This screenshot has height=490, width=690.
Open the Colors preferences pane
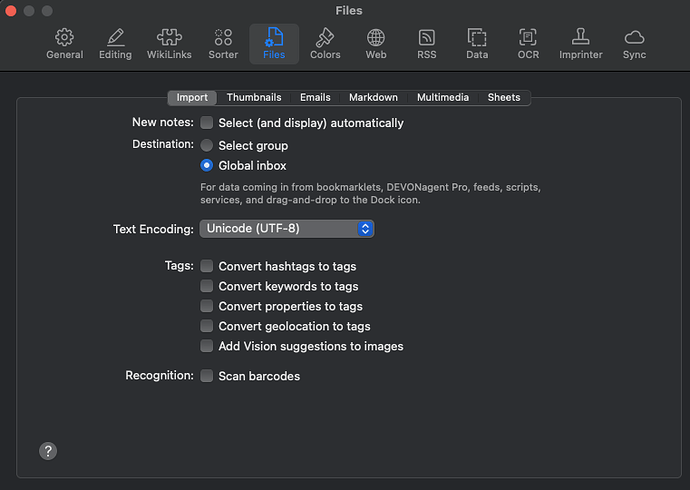(325, 44)
